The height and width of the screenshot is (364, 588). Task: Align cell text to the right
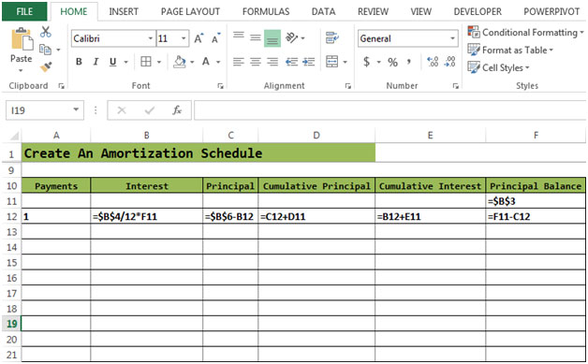(x=272, y=62)
